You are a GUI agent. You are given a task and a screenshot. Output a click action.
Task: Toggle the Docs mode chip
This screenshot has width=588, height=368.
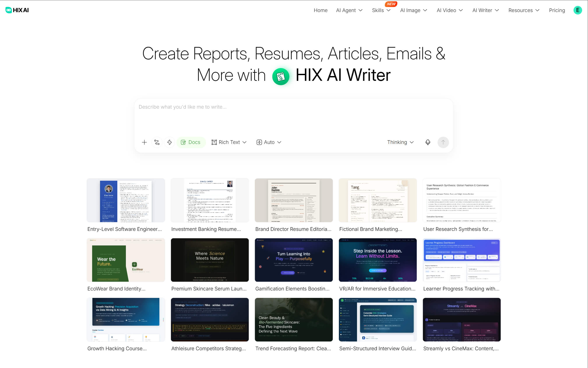pos(191,142)
